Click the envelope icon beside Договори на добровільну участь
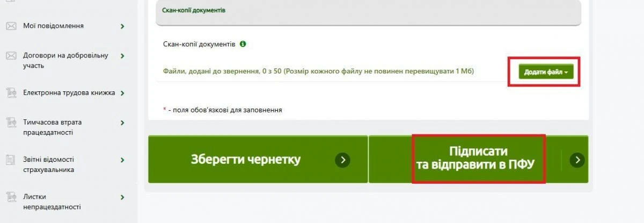The image size is (644, 223). pyautogui.click(x=10, y=55)
